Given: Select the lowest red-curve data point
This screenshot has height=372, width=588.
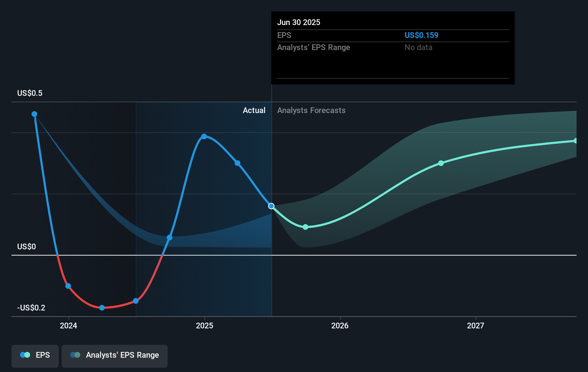Looking at the screenshot, I should coord(102,307).
